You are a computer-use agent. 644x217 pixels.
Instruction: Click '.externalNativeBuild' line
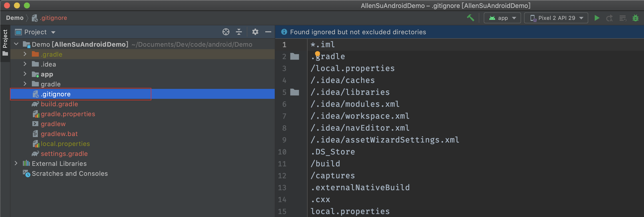pyautogui.click(x=360, y=187)
